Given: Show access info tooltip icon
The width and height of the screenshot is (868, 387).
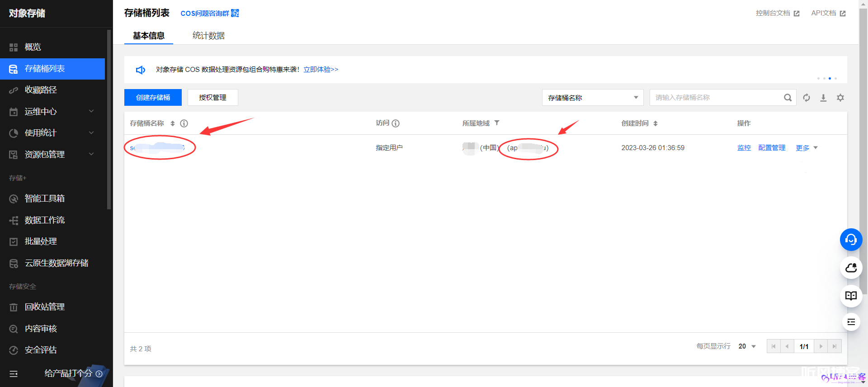Looking at the screenshot, I should (396, 123).
